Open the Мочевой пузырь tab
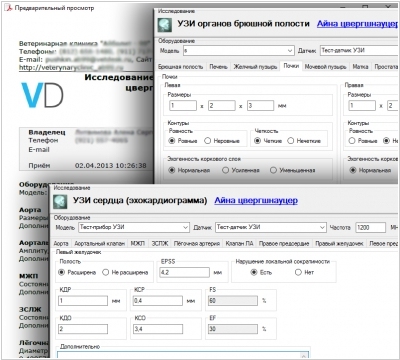This screenshot has height=360, width=400. pos(325,67)
